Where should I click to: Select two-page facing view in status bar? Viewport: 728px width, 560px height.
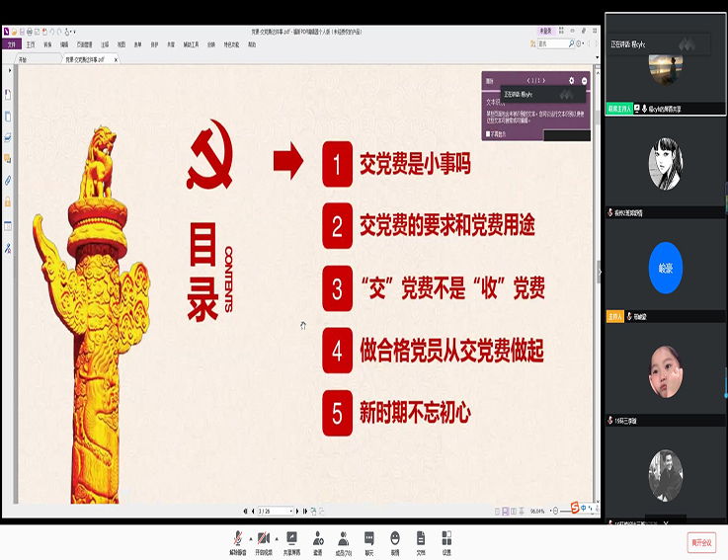[x=513, y=512]
